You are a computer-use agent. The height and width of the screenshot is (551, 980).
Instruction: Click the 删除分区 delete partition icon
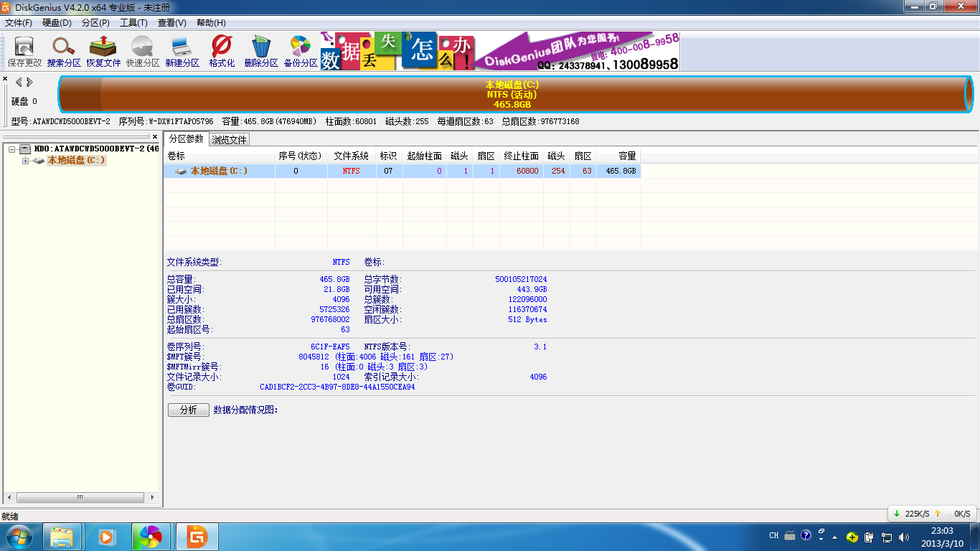[x=261, y=52]
